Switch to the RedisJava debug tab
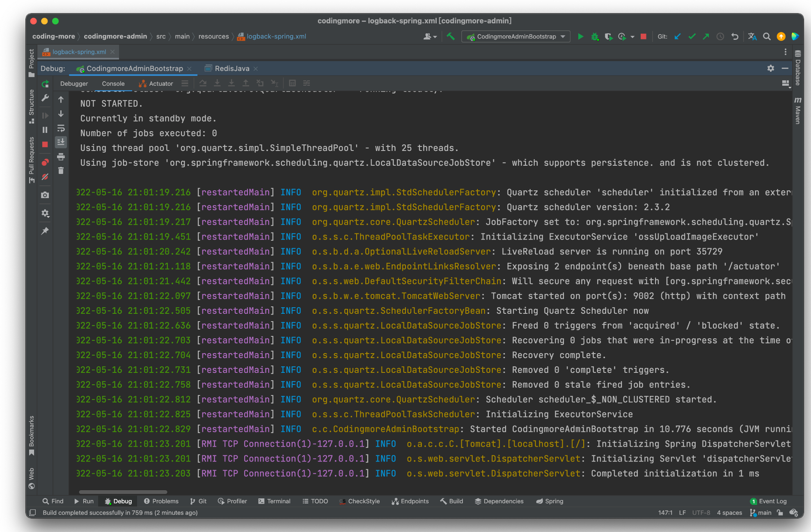The width and height of the screenshot is (811, 532). tap(231, 68)
